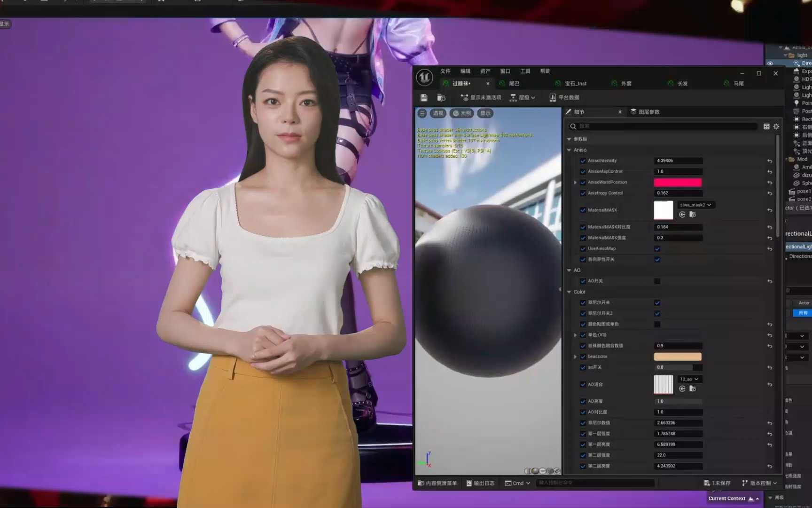Collapse the Aniso parameter group

(569, 150)
